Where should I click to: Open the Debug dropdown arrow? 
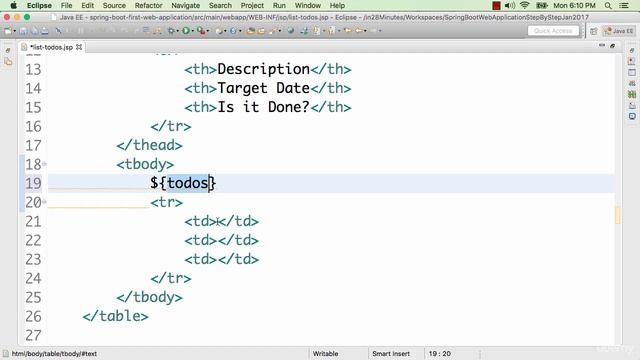click(178, 31)
